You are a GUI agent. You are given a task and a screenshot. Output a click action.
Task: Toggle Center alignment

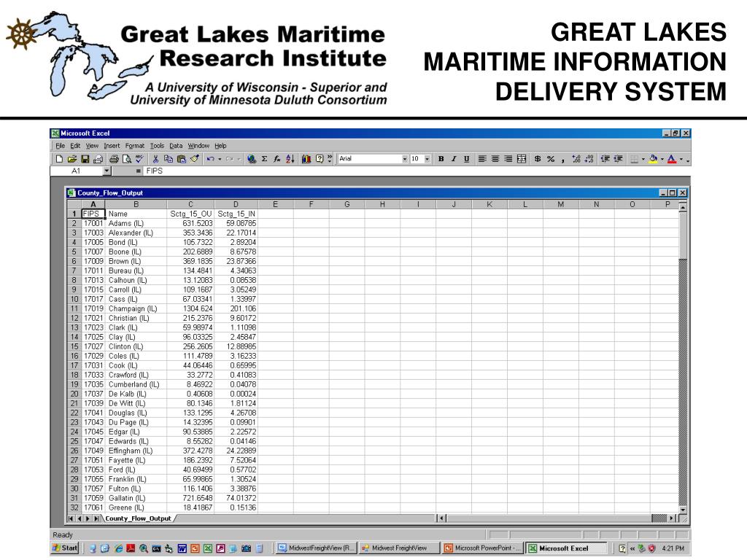click(x=495, y=159)
